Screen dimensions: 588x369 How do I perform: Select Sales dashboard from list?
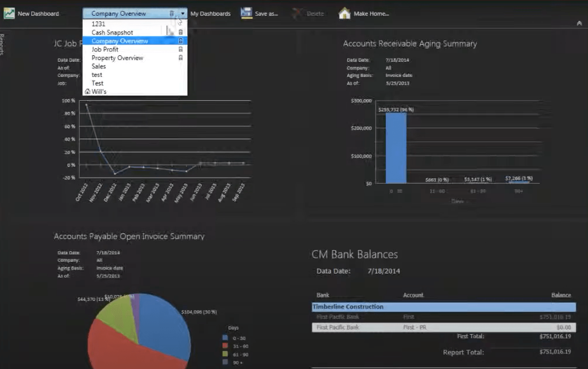point(135,66)
